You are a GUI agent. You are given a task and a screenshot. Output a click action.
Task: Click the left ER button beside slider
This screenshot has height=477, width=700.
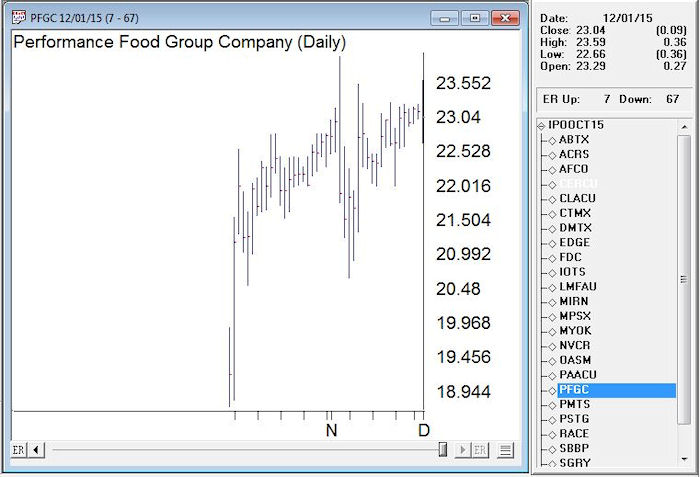coord(19,450)
